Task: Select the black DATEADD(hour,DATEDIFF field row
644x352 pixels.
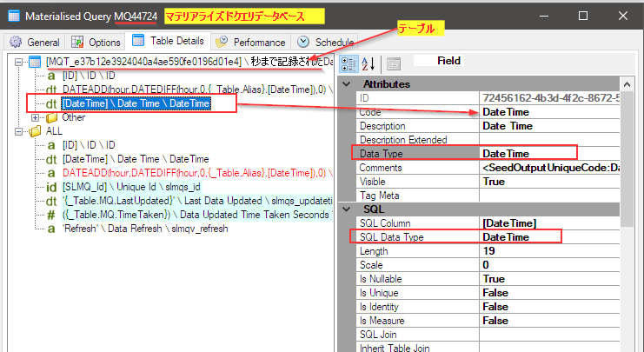Action: click(197, 90)
